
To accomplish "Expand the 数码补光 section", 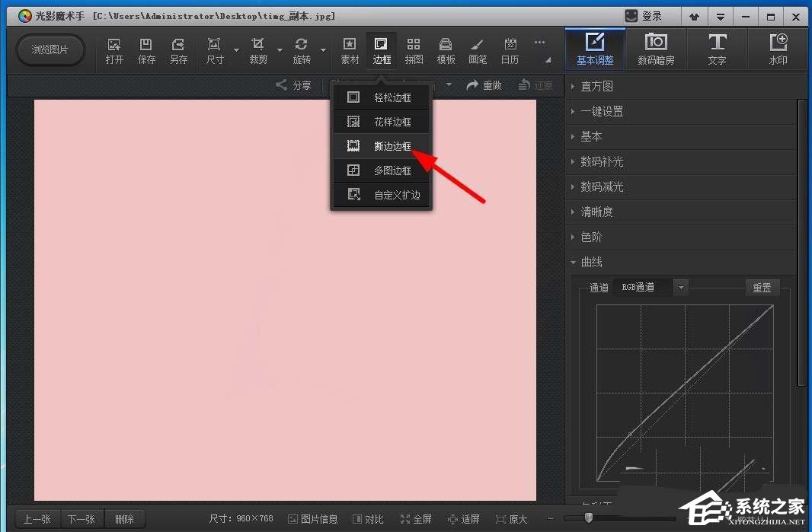I will click(x=603, y=161).
